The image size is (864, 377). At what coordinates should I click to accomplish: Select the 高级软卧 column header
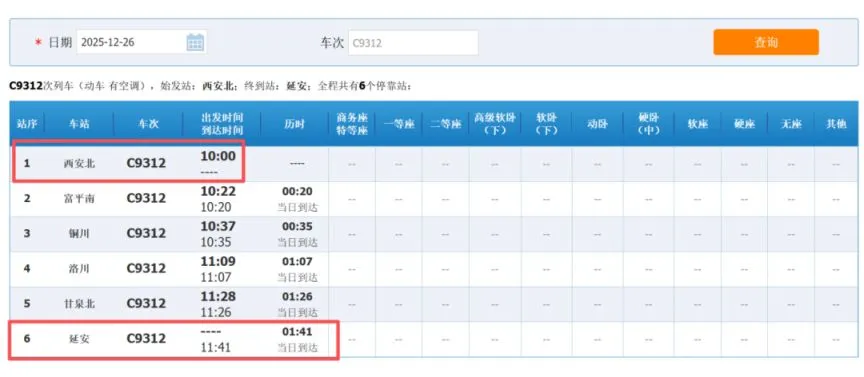tap(494, 124)
